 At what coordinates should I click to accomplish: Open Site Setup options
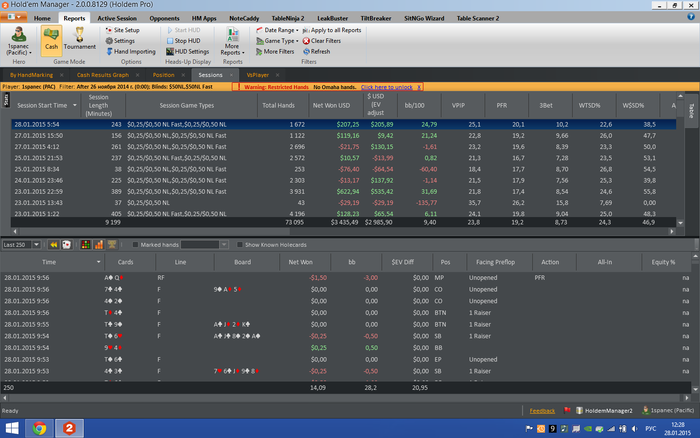tap(122, 30)
